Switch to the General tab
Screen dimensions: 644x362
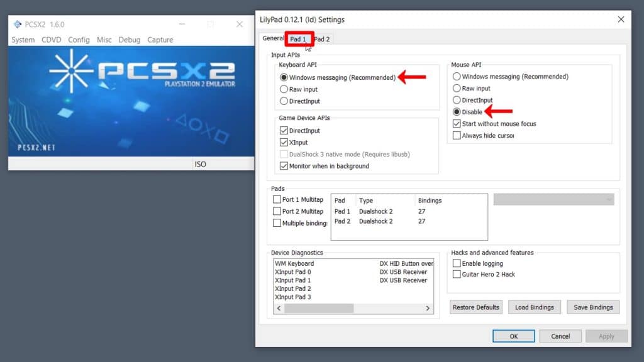(x=273, y=38)
